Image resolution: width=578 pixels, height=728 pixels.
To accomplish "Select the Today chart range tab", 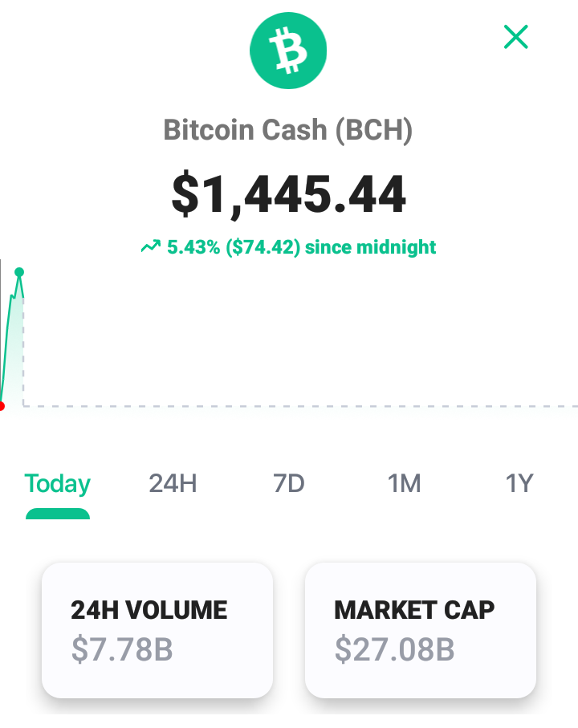I will coord(58,484).
